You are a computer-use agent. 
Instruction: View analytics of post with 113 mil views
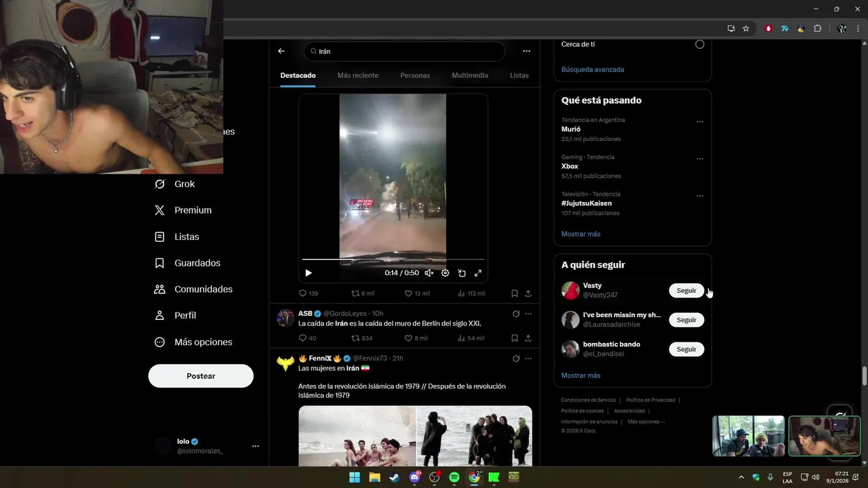471,293
